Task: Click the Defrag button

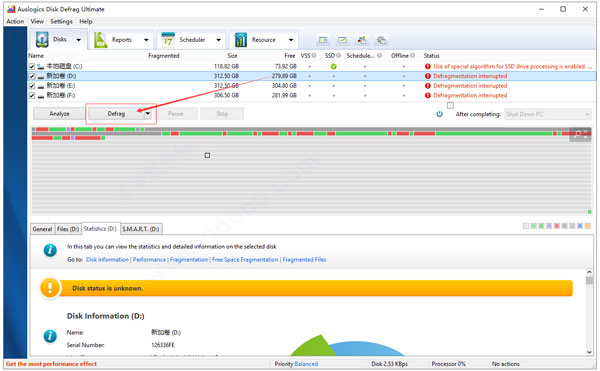Action: (116, 114)
